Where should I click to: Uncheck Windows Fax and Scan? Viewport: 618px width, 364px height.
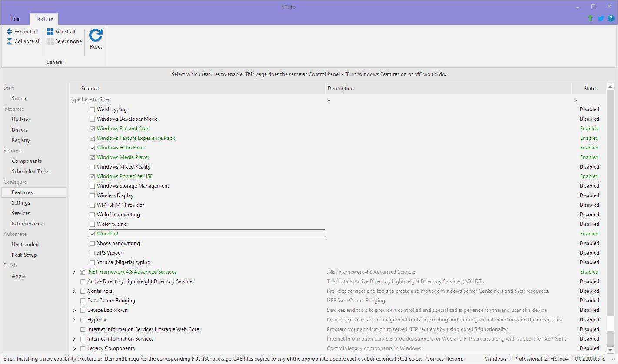pyautogui.click(x=92, y=129)
